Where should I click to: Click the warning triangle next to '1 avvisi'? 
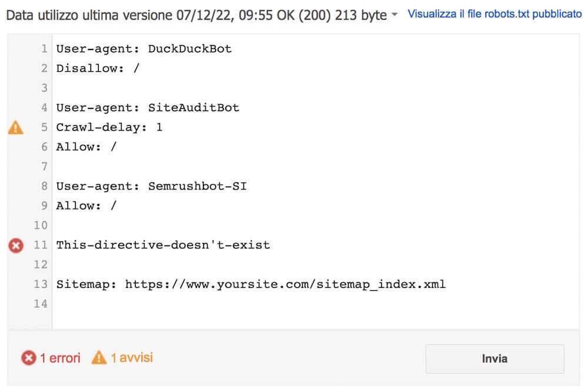(99, 357)
